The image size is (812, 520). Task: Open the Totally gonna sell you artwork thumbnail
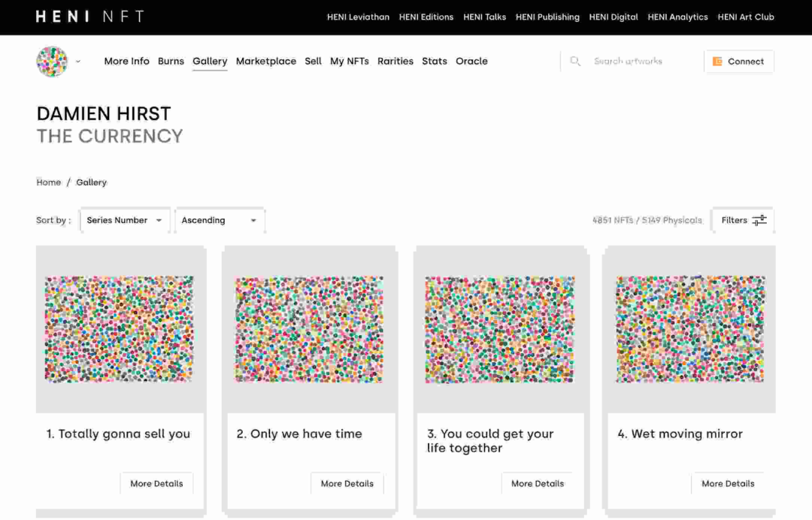119,329
